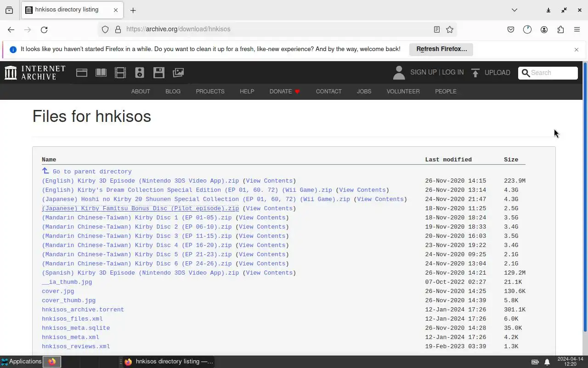Image resolution: width=588 pixels, height=368 pixels.
Task: Open the Video film strip icon
Action: pyautogui.click(x=120, y=73)
